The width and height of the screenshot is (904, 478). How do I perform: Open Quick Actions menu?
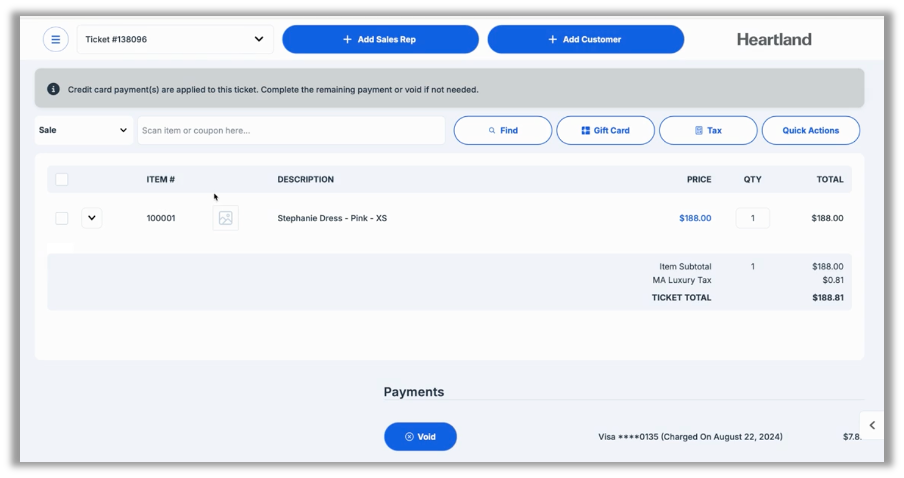pyautogui.click(x=810, y=130)
